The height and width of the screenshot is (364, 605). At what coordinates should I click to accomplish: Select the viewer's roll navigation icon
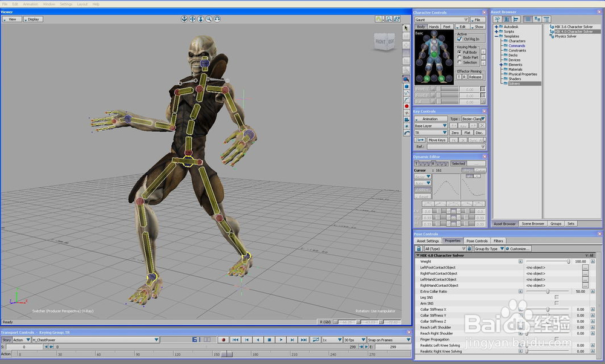coord(217,19)
